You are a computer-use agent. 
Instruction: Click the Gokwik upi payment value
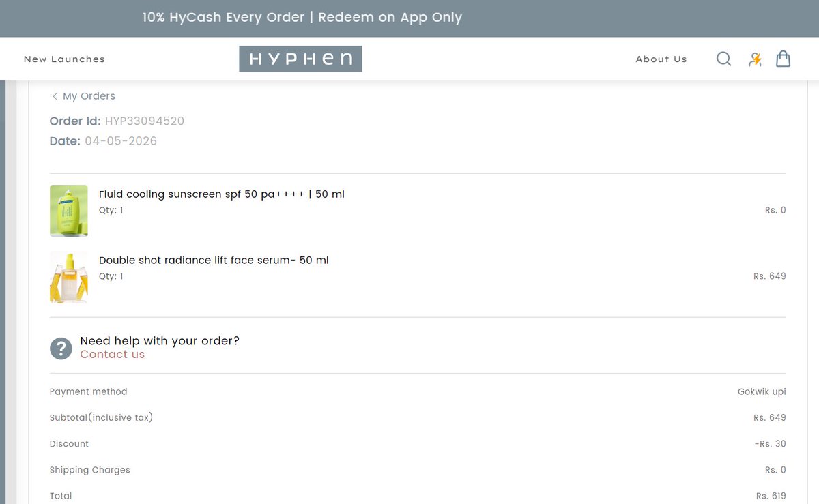click(762, 392)
